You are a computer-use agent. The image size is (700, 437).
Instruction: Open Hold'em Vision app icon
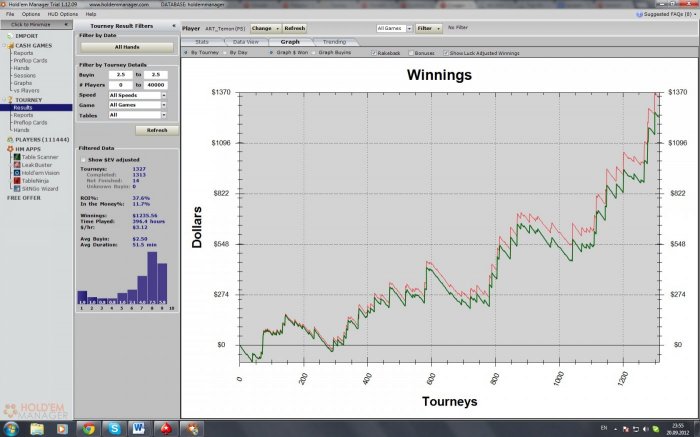[x=17, y=173]
